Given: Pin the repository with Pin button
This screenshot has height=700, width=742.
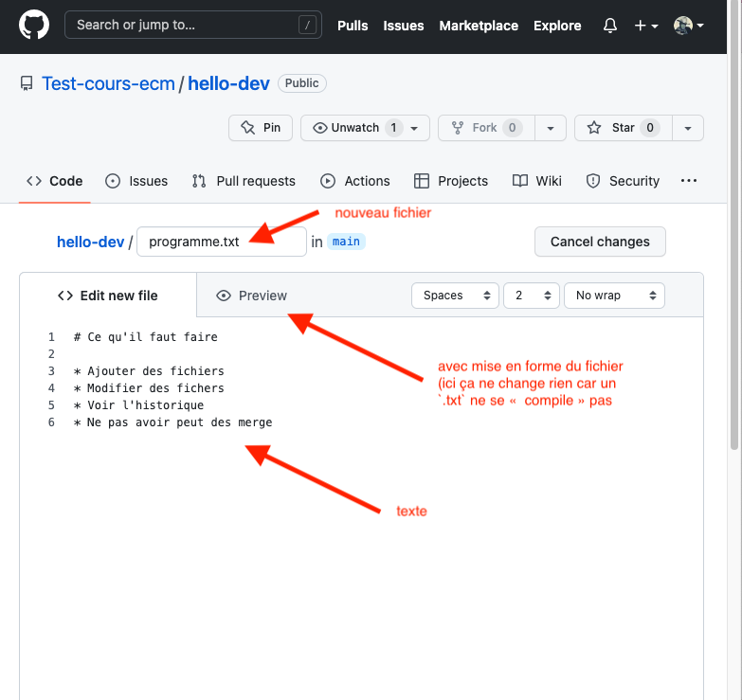Looking at the screenshot, I should pos(261,128).
